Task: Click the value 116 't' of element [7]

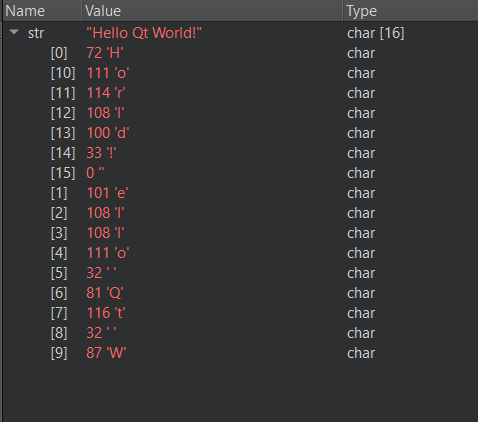Action: point(106,313)
